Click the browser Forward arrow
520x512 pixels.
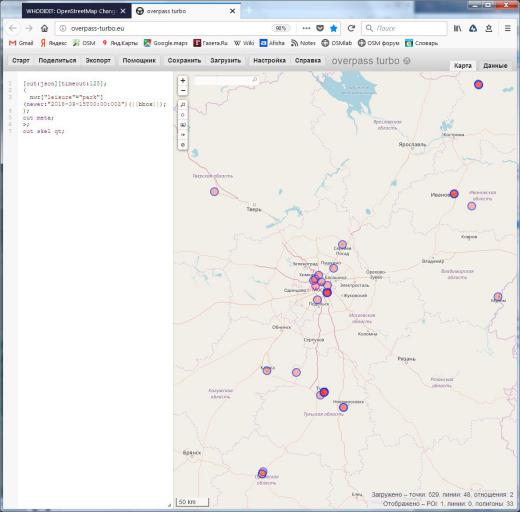click(x=29, y=29)
